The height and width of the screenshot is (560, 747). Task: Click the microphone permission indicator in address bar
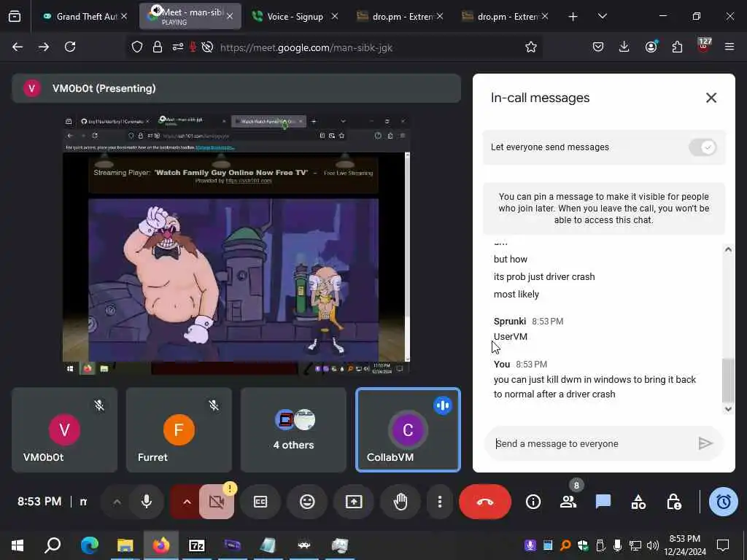[193, 47]
